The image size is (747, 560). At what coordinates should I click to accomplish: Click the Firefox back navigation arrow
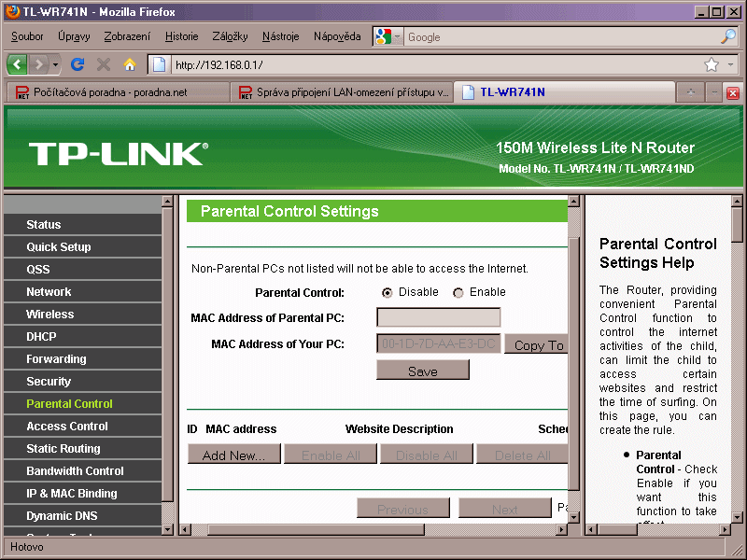click(x=18, y=64)
